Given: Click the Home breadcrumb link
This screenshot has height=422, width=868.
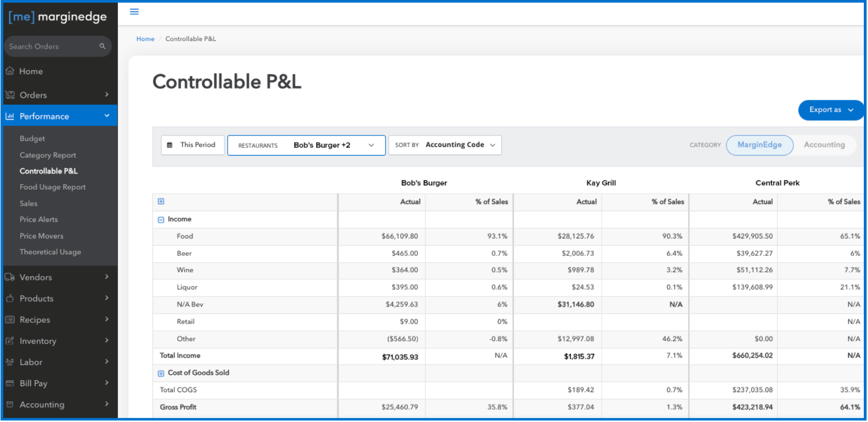Looking at the screenshot, I should (145, 39).
